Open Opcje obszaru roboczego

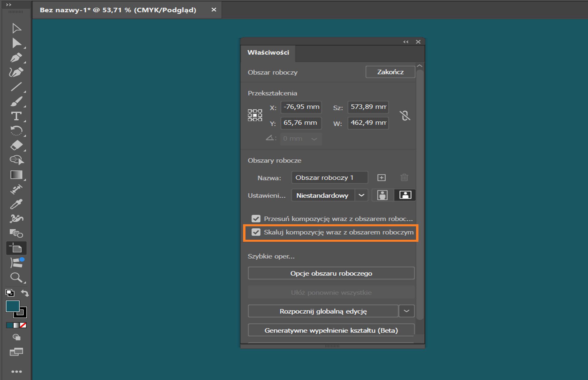pos(331,273)
